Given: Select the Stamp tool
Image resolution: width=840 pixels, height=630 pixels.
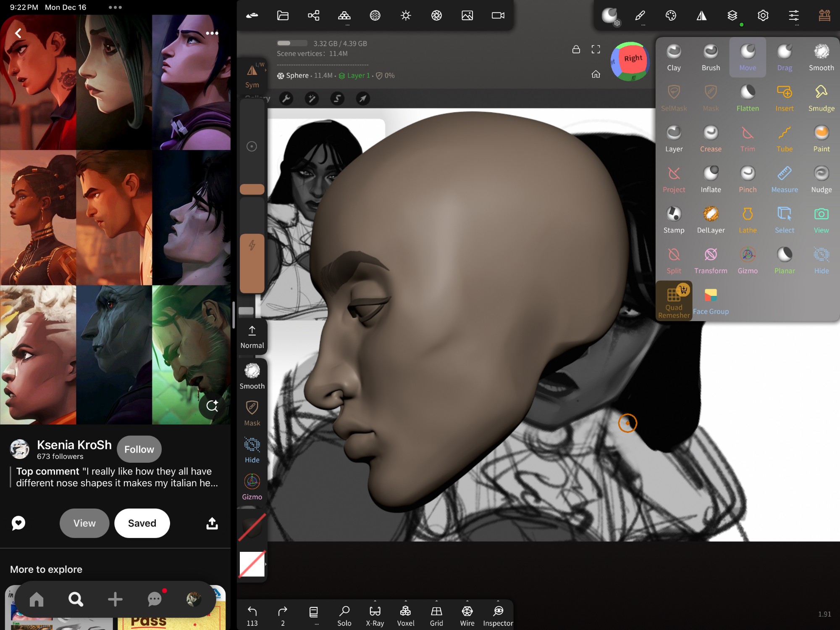Looking at the screenshot, I should [x=674, y=219].
